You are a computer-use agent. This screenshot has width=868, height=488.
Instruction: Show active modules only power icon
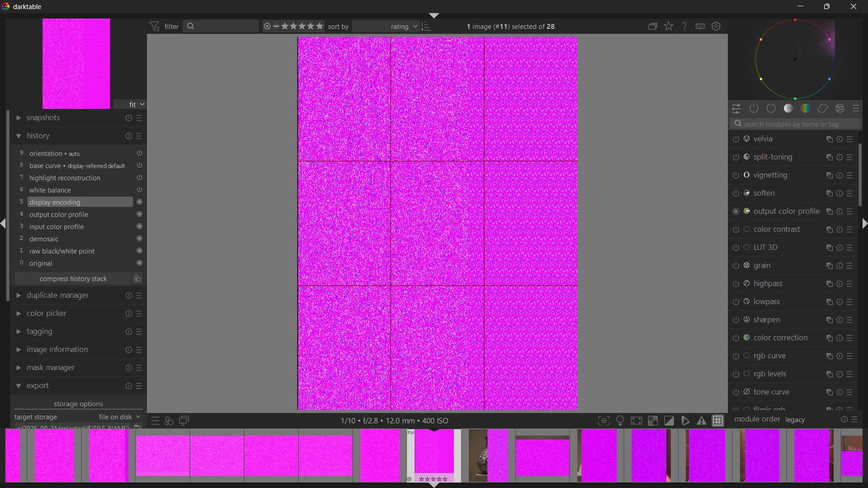tap(754, 108)
